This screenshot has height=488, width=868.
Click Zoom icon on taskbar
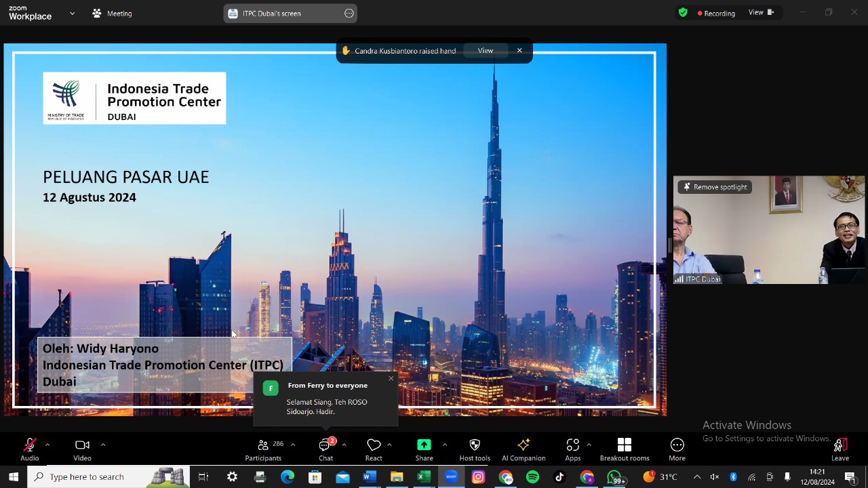(x=451, y=476)
